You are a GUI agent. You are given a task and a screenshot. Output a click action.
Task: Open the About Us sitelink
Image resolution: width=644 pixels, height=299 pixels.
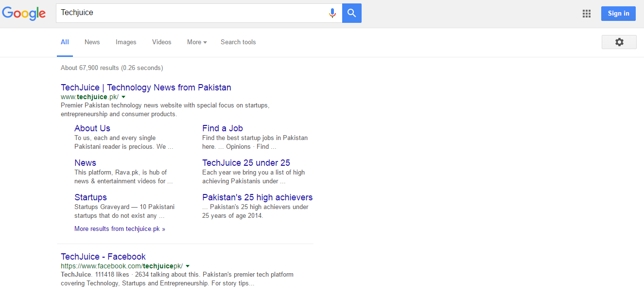92,128
